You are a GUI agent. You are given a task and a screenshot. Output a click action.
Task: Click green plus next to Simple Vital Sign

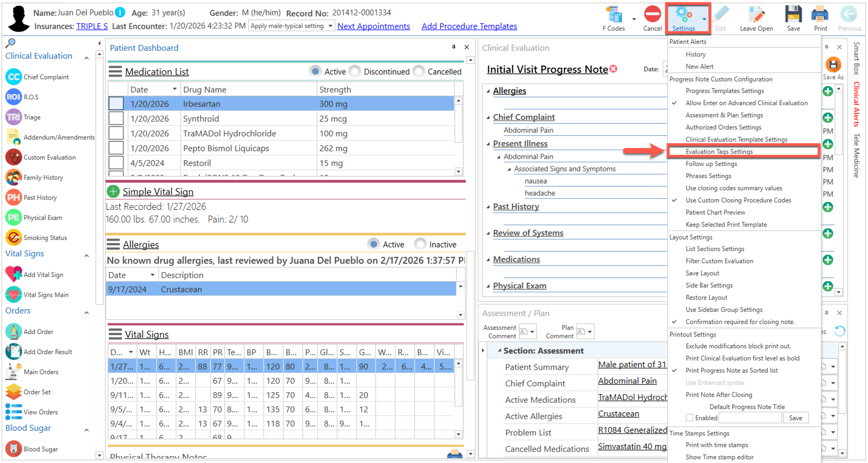[113, 192]
